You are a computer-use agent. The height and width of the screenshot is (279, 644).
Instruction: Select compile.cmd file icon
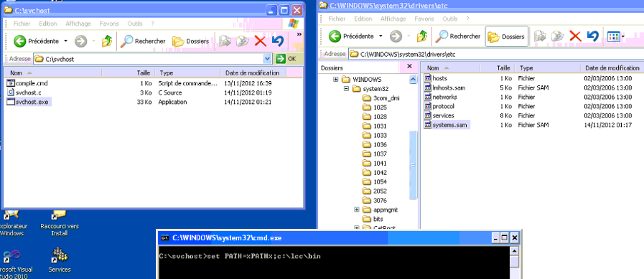pos(11,83)
